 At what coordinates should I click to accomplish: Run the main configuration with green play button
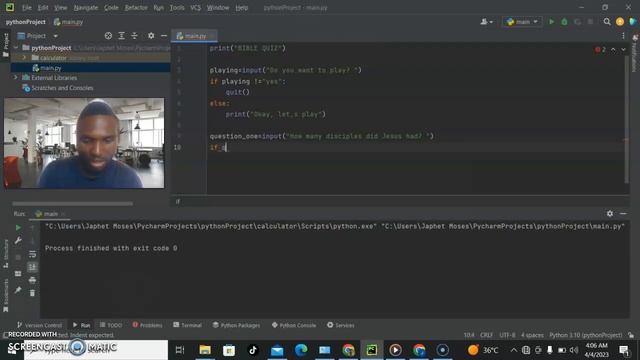pyautogui.click(x=551, y=22)
